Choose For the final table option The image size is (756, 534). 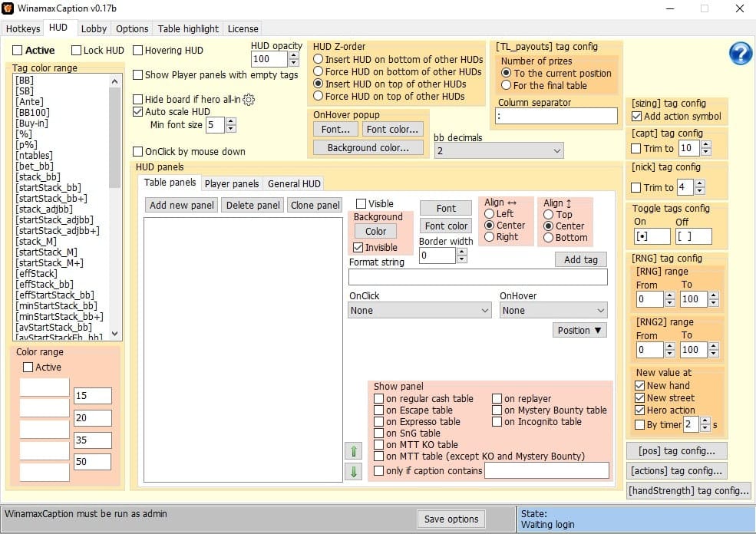coord(507,85)
